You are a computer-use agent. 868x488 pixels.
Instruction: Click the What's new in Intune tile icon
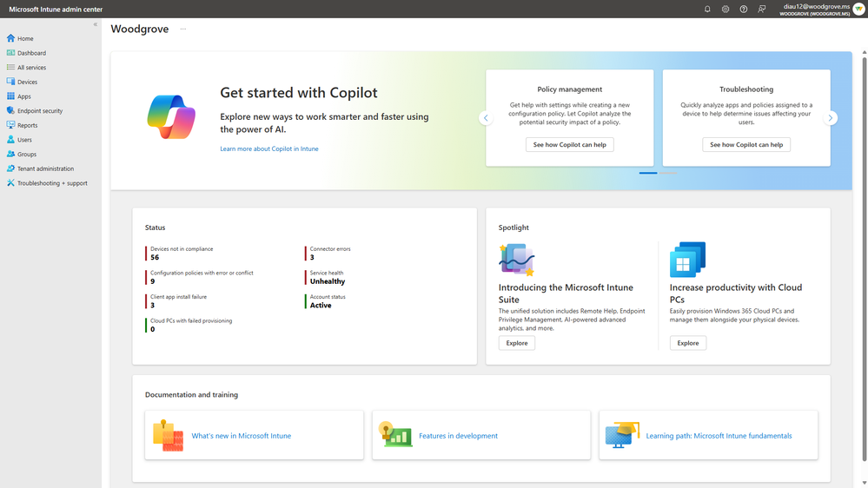[x=168, y=435]
